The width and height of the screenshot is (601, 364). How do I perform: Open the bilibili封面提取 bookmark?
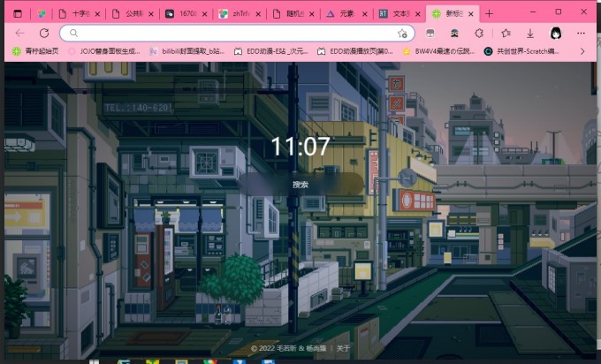186,51
